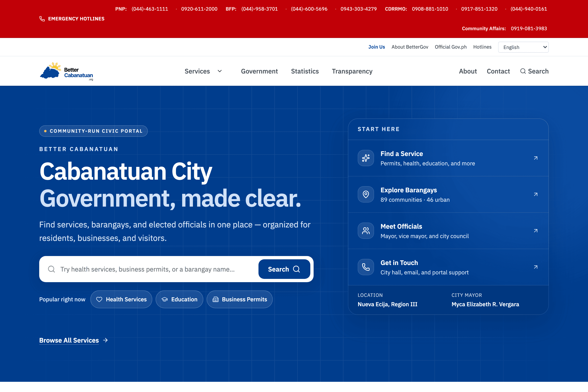Screen dimensions: 588x392
Task: Click the magnifier icon inside the hero search field
Action: [x=51, y=269]
